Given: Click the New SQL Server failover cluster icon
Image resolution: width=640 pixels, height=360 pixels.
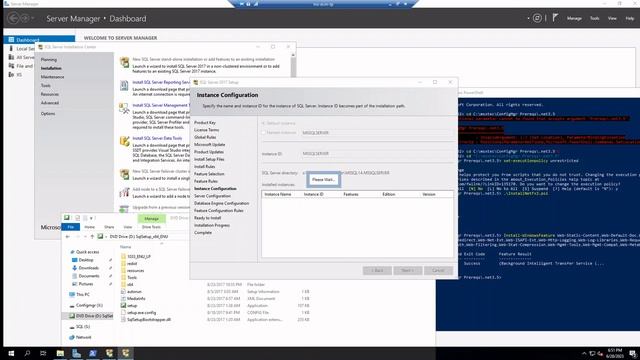Looking at the screenshot, I should [x=124, y=174].
